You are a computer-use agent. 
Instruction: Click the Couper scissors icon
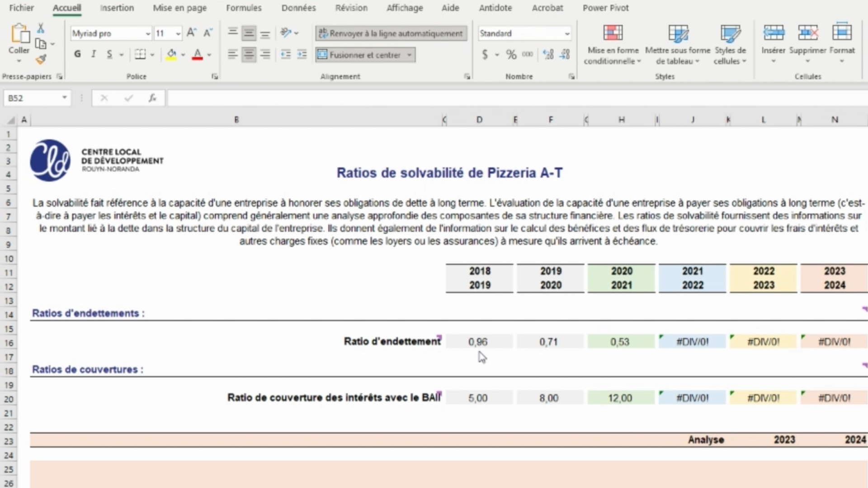pos(41,28)
